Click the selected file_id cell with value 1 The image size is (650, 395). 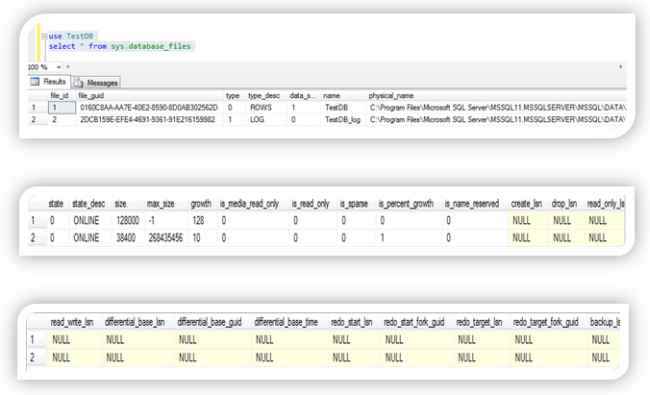[x=62, y=108]
